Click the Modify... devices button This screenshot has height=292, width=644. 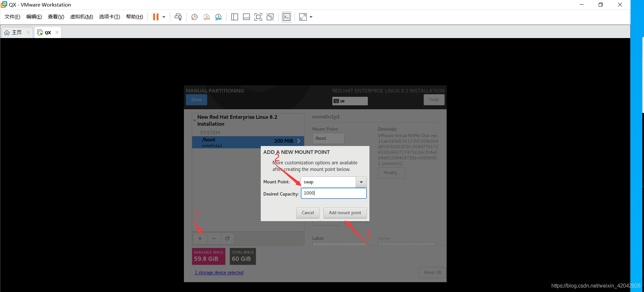[391, 173]
